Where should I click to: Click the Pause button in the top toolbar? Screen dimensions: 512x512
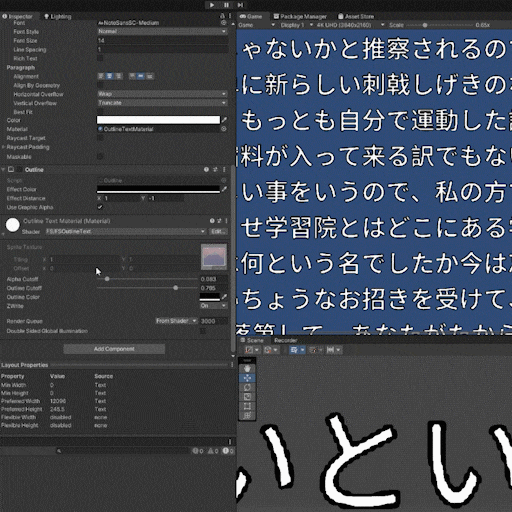226,5
